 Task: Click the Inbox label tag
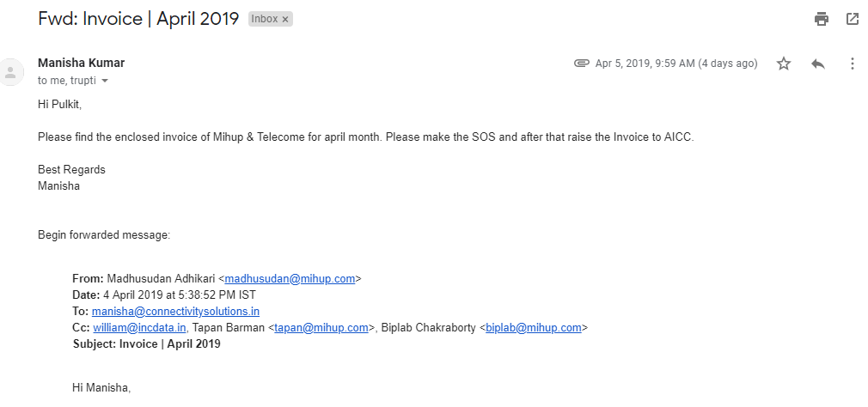265,19
